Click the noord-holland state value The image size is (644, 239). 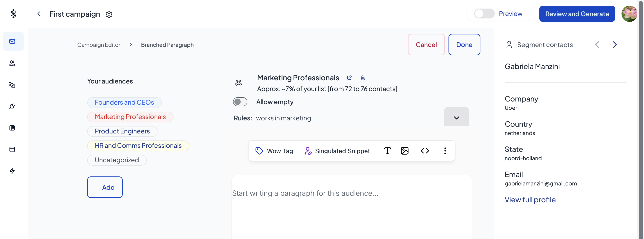pyautogui.click(x=523, y=158)
